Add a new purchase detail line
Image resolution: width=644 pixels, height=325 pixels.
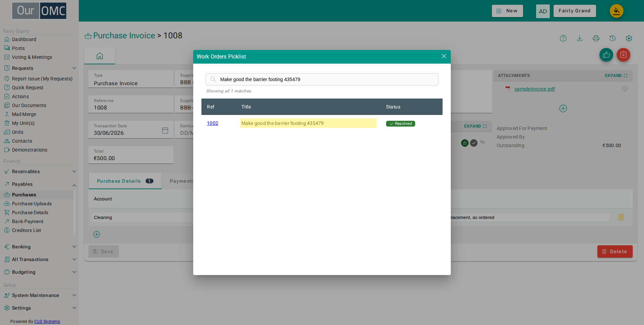pyautogui.click(x=97, y=234)
